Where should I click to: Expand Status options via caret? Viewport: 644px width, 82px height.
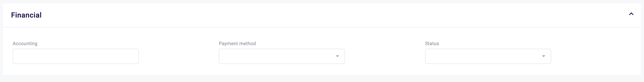(543, 56)
